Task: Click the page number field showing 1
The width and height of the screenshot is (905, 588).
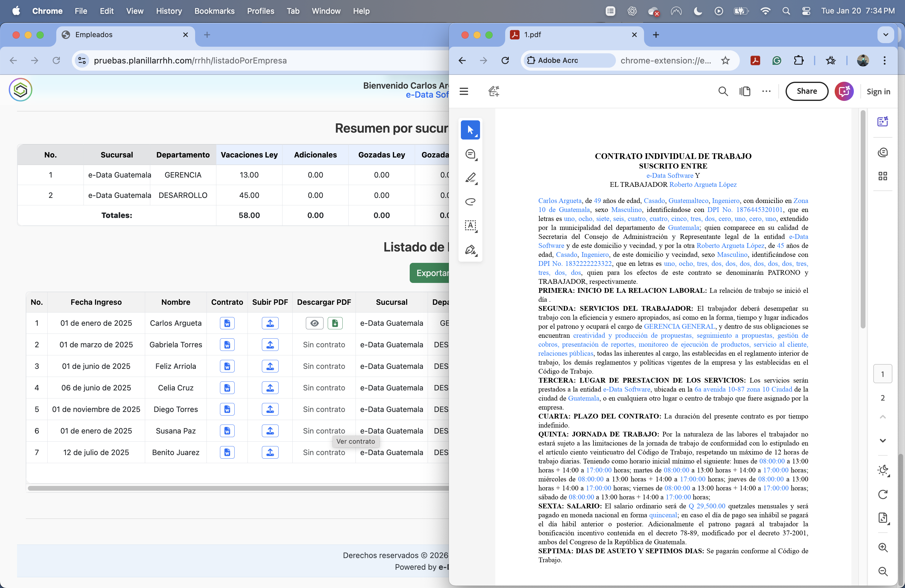Action: [883, 374]
